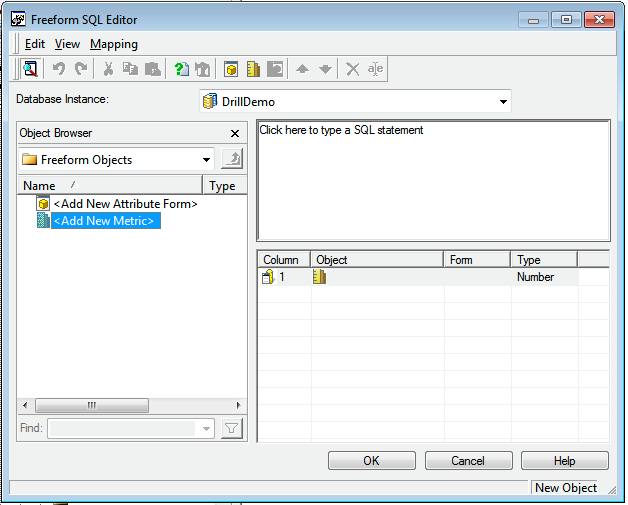Screen dimensions: 628x505
Task: Click the SQL statement text area
Action: tap(432, 179)
